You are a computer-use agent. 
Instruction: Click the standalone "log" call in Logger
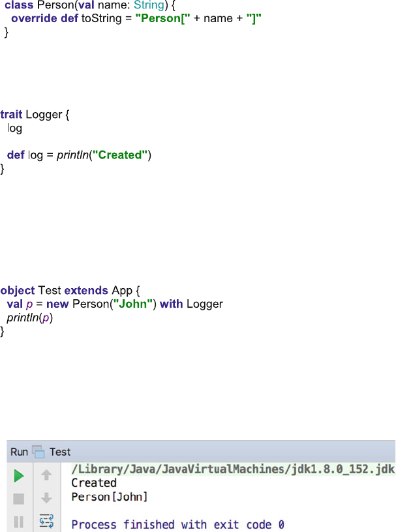point(14,128)
